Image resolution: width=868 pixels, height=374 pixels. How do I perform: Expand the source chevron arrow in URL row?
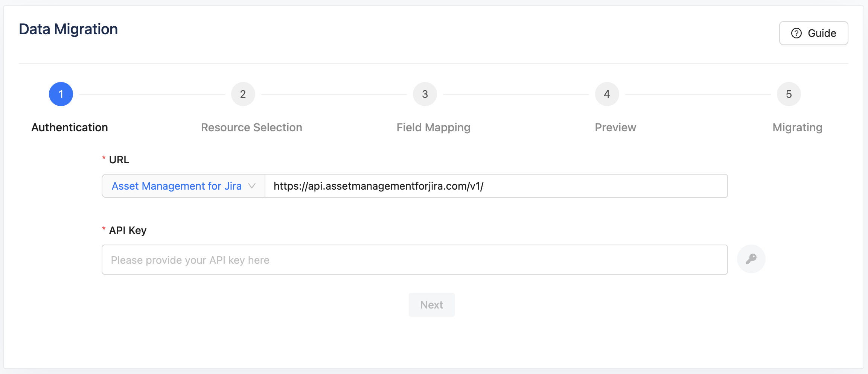pyautogui.click(x=252, y=186)
